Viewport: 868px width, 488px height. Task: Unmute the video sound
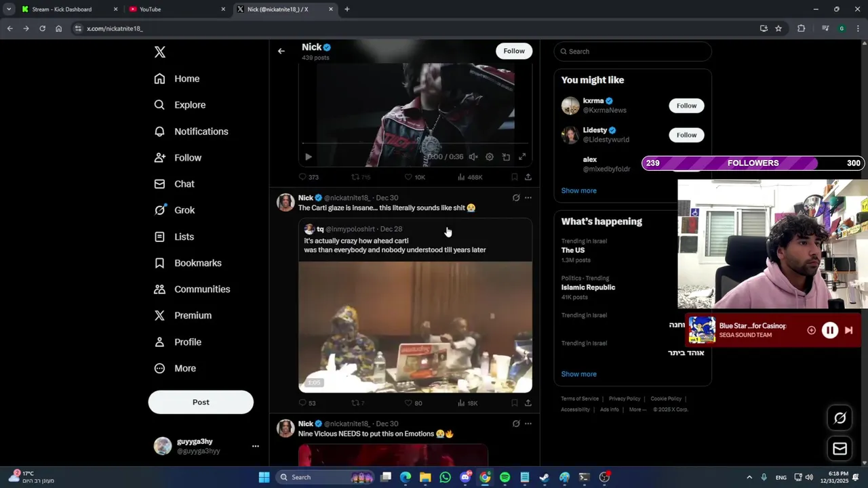point(473,157)
